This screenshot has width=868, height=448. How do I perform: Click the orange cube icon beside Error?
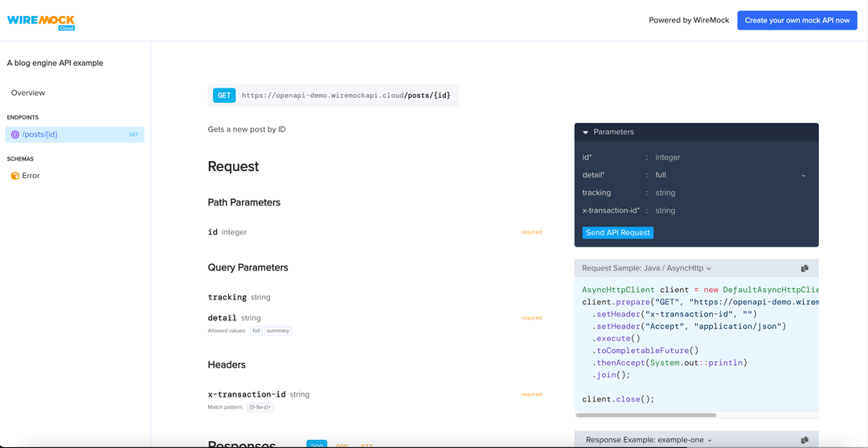(15, 176)
